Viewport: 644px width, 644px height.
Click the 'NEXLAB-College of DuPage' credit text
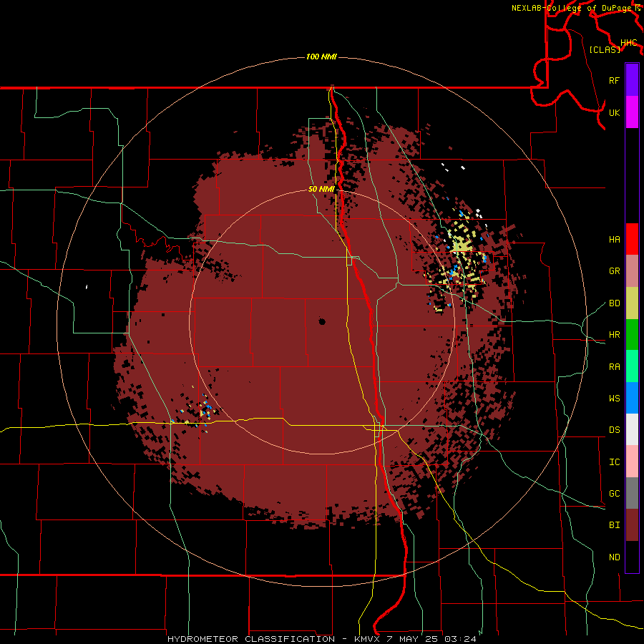pyautogui.click(x=573, y=8)
